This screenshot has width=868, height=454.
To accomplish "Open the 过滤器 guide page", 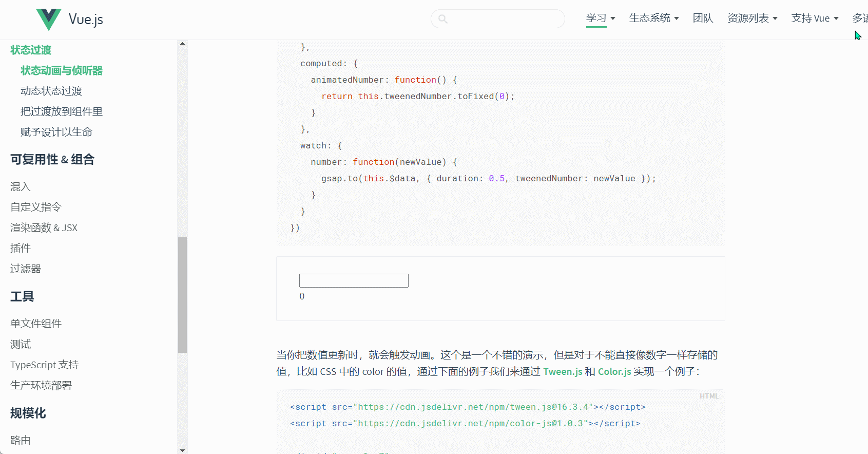I will [x=26, y=269].
